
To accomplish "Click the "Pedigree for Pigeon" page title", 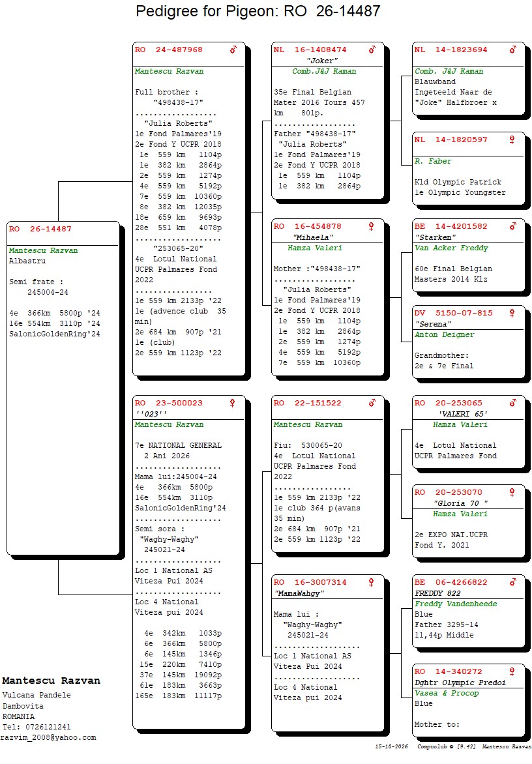I will [x=258, y=10].
